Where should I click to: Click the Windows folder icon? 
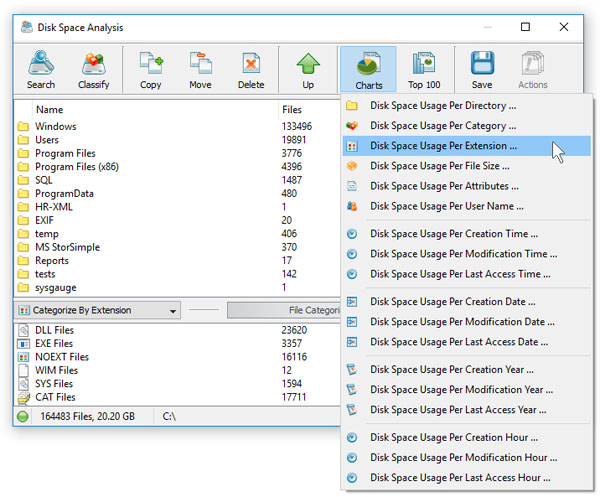[x=23, y=126]
